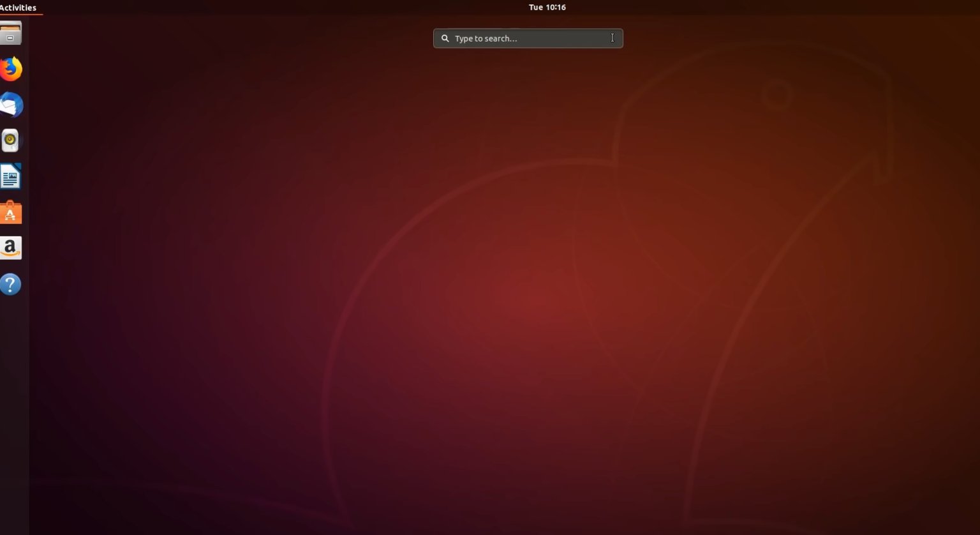980x535 pixels.
Task: Open the calendar via the Tue 10:16 clock
Action: (546, 7)
